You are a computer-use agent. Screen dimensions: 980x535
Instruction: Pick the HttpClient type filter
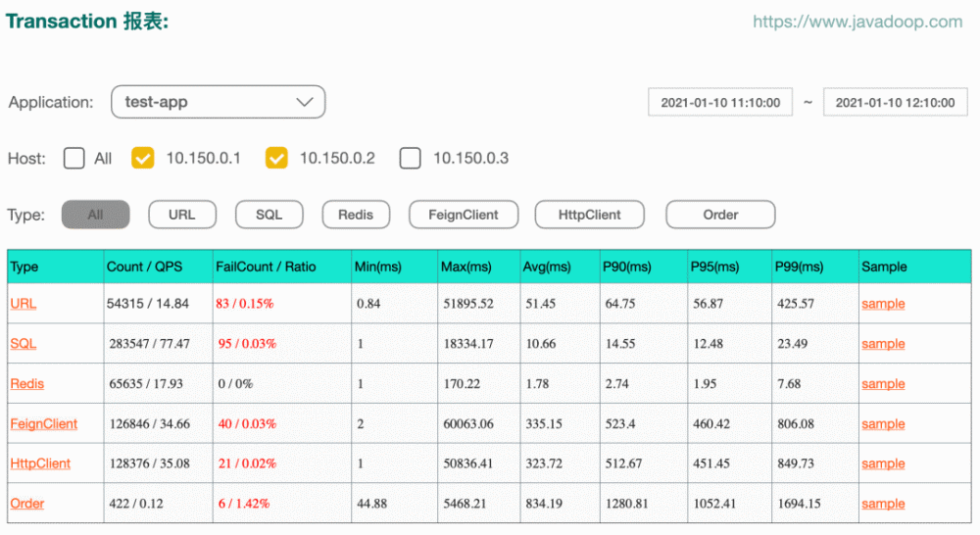tap(589, 215)
